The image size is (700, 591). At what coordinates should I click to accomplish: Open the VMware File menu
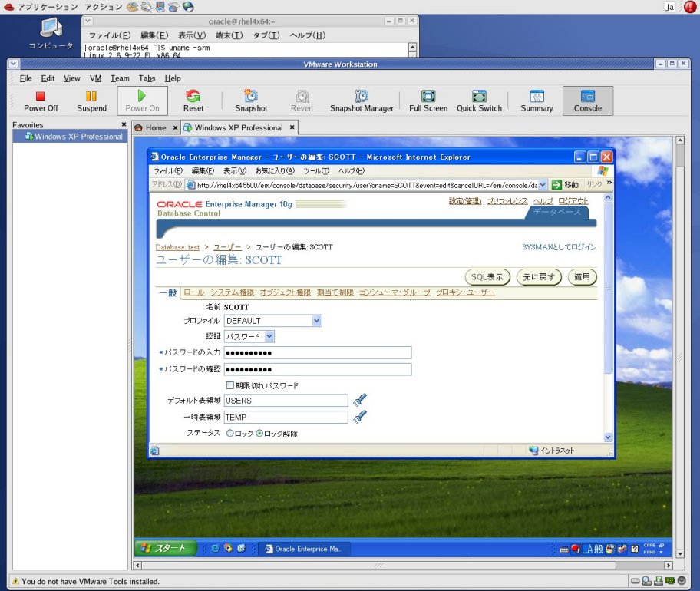coord(25,78)
